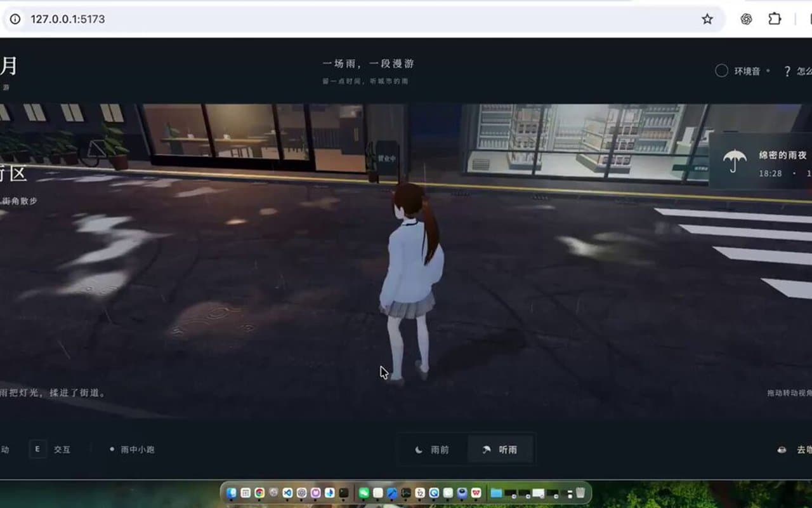Focus the address bar showing 127.0.0.1:5173
This screenshot has height=508, width=812.
click(x=363, y=19)
